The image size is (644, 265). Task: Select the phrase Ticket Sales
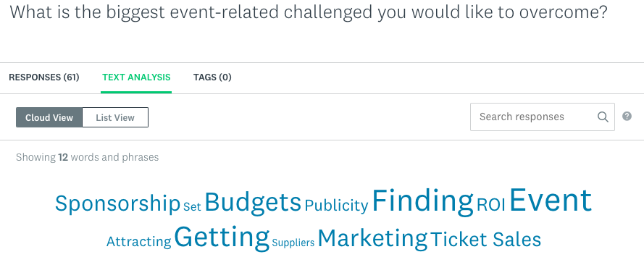(x=486, y=240)
